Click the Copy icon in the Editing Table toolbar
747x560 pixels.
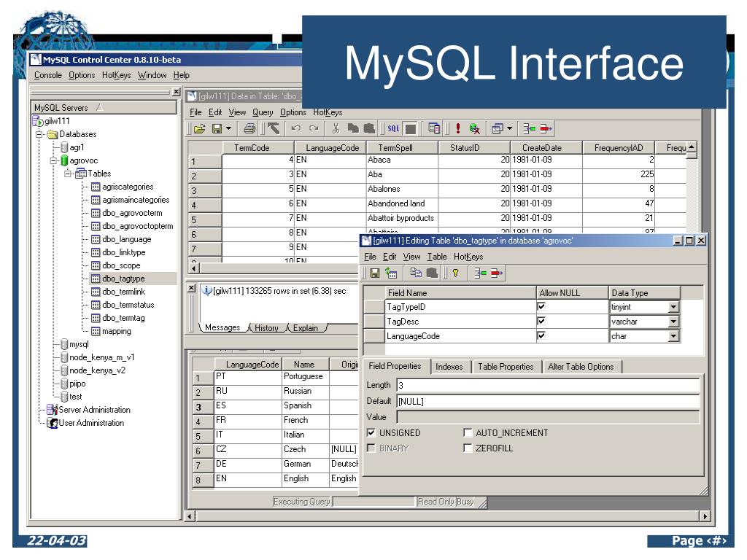[416, 273]
